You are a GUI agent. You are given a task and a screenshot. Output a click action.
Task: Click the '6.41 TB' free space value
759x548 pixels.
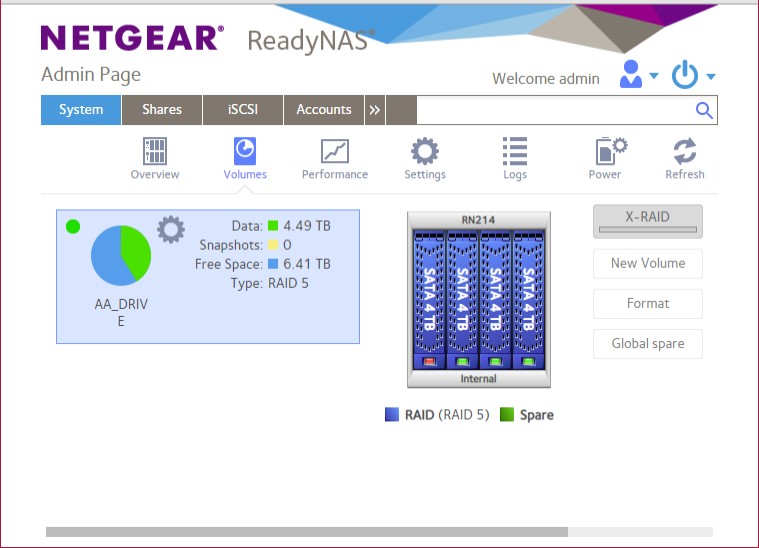point(307,264)
